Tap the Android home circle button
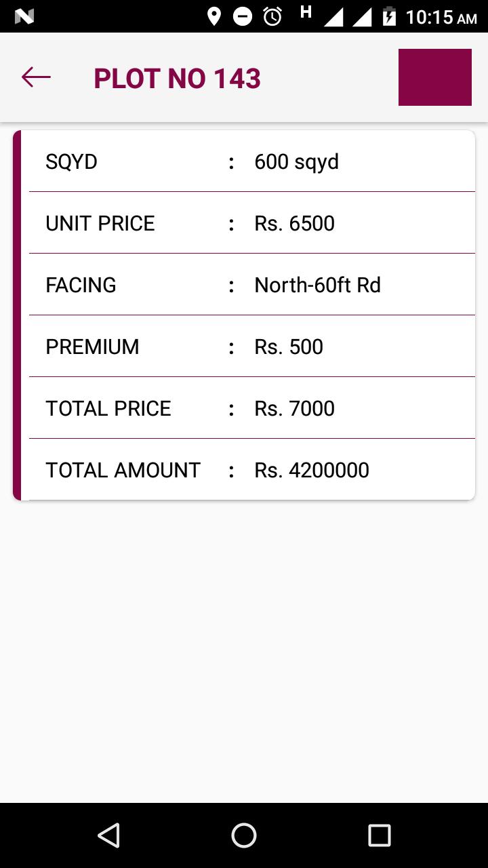The width and height of the screenshot is (488, 868). [x=244, y=835]
